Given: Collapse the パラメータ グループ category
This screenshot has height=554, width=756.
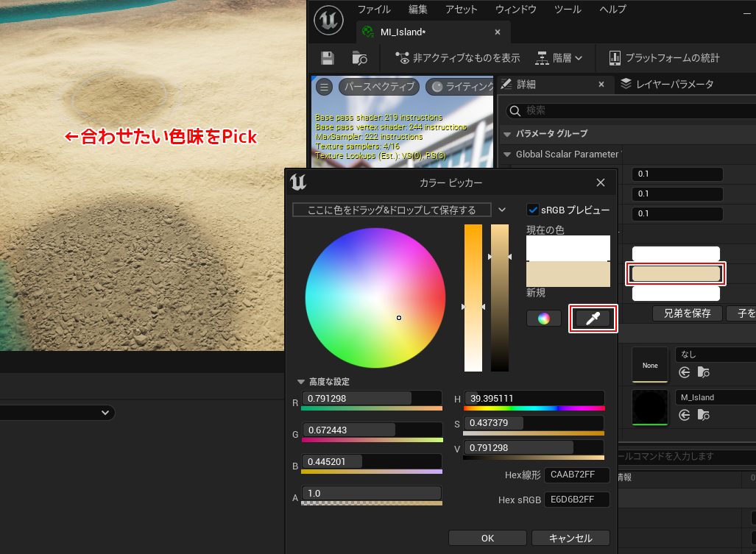Looking at the screenshot, I should point(506,134).
